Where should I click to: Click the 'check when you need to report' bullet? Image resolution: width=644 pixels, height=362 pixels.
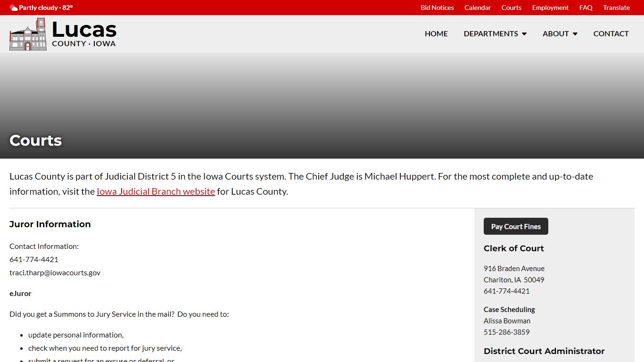tap(105, 348)
